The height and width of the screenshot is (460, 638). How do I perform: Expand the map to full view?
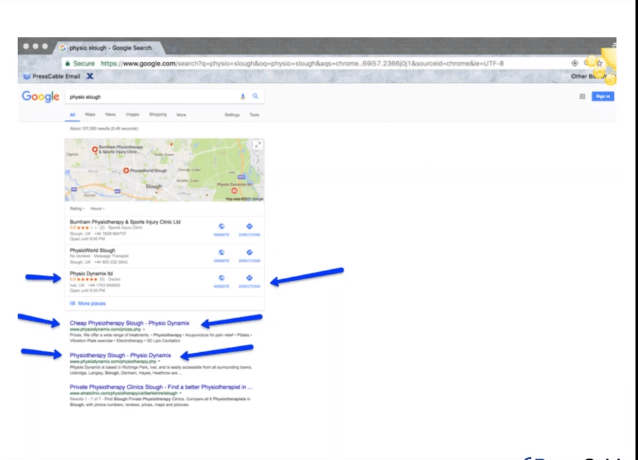[x=257, y=145]
